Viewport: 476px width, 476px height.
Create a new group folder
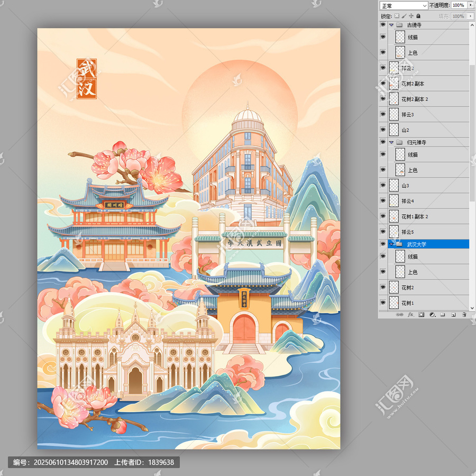443,315
